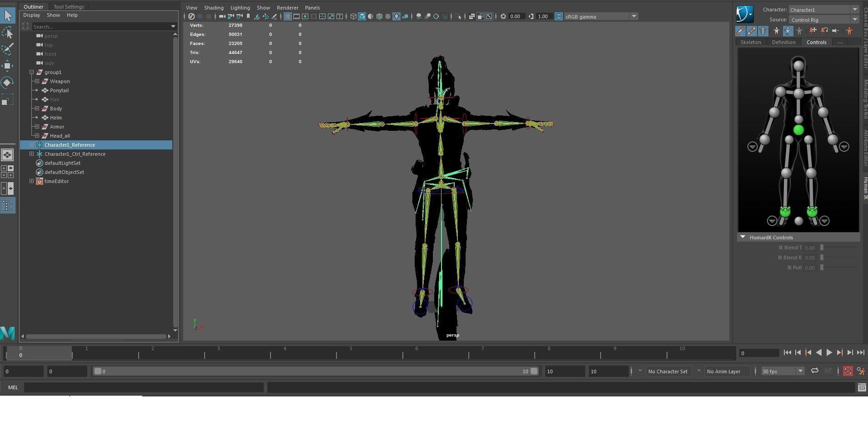Toggle the red Auto Keyframe button
This screenshot has width=868, height=421.
pos(848,371)
